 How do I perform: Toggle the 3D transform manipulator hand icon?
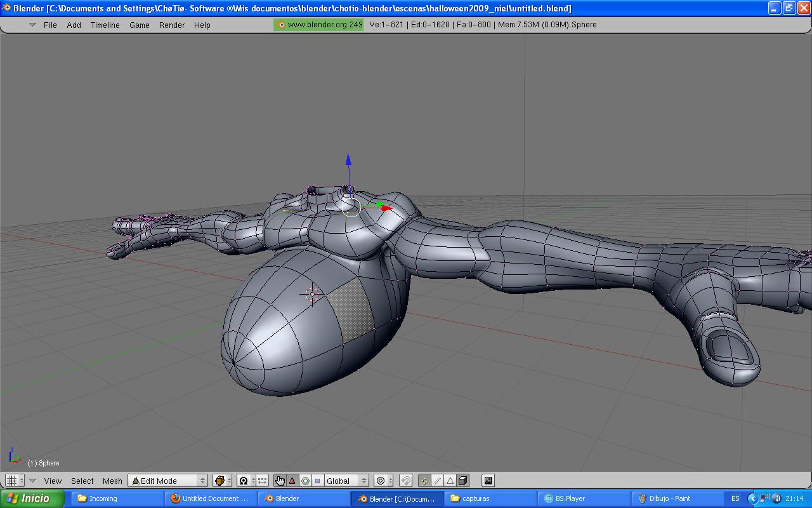point(280,481)
